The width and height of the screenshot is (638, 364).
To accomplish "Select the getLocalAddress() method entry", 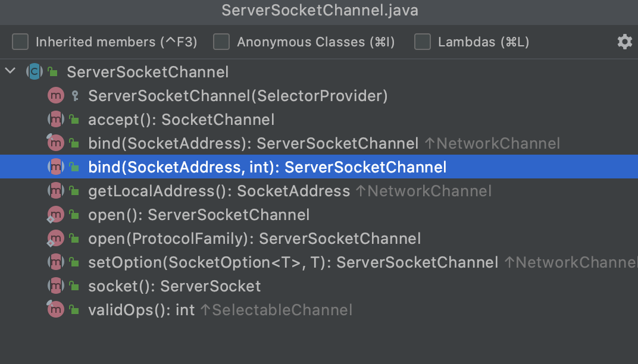I will click(x=214, y=190).
